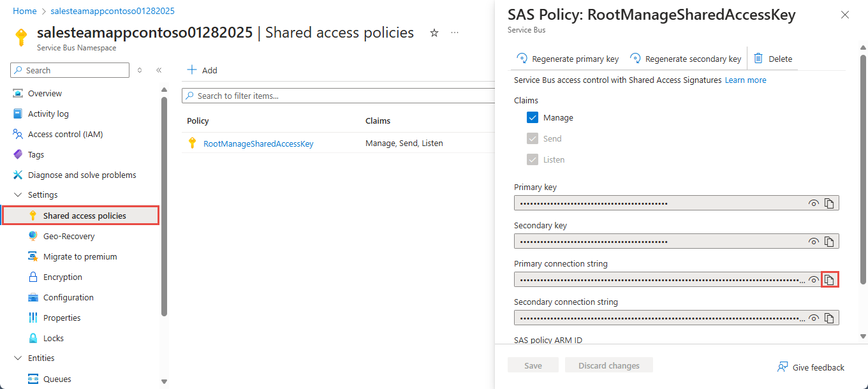Give feedback on this page
Viewport: 868px width, 389px height.
pos(811,367)
